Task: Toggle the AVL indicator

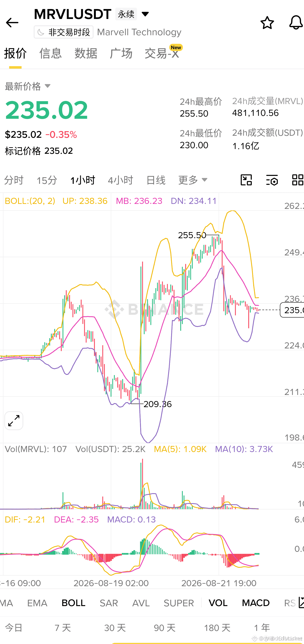Action: (141, 603)
